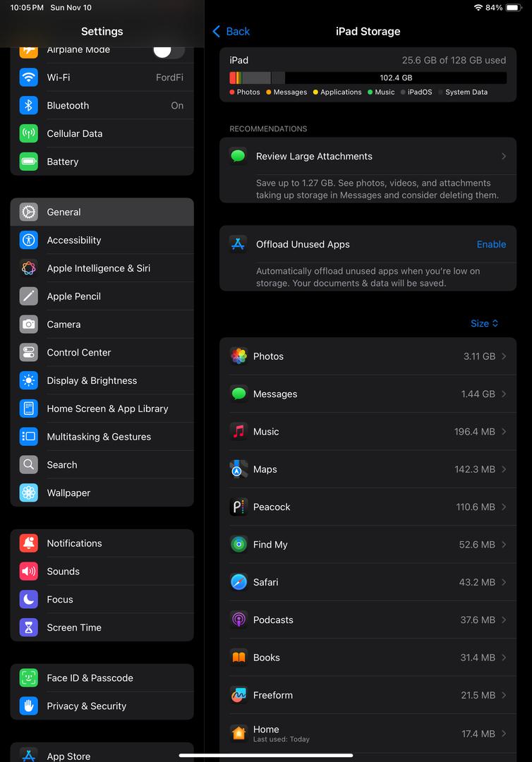This screenshot has width=532, height=762.
Task: Tap the "3.11 GB" Photos size value
Action: click(x=479, y=356)
